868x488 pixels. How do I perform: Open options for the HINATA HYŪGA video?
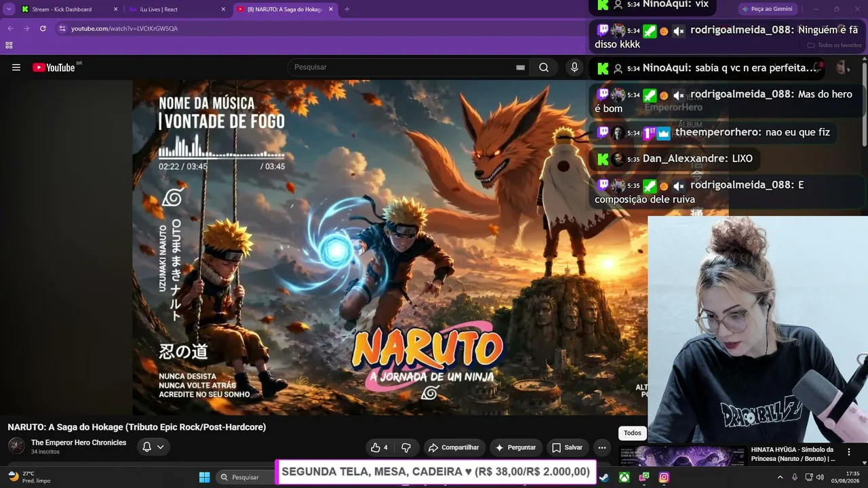pyautogui.click(x=848, y=451)
